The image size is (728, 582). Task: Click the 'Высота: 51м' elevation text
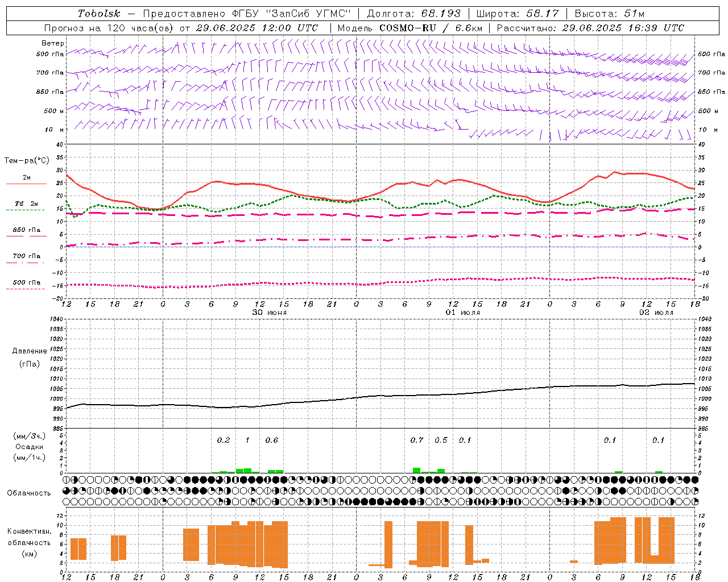[609, 13]
